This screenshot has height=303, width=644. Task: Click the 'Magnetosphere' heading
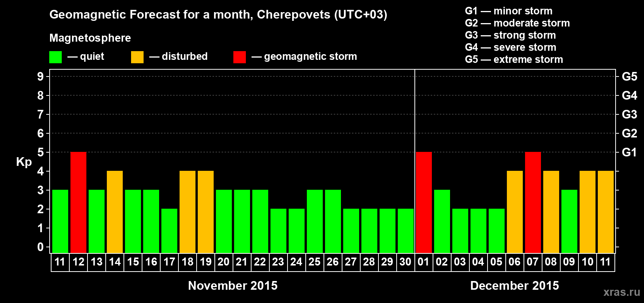coord(90,38)
